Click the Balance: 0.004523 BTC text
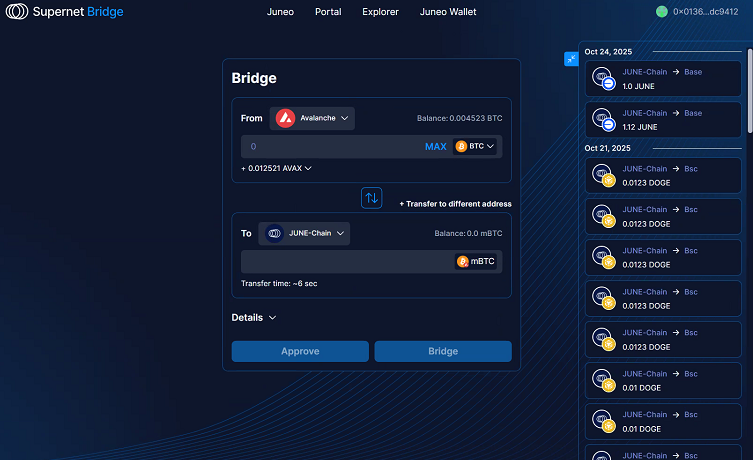Image resolution: width=753 pixels, height=460 pixels. (460, 118)
